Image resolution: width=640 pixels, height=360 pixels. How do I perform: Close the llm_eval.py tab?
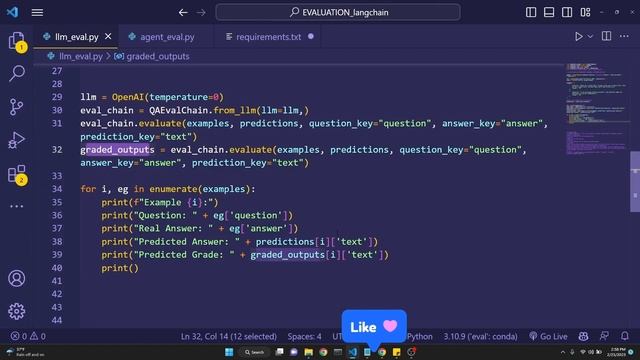coord(108,36)
